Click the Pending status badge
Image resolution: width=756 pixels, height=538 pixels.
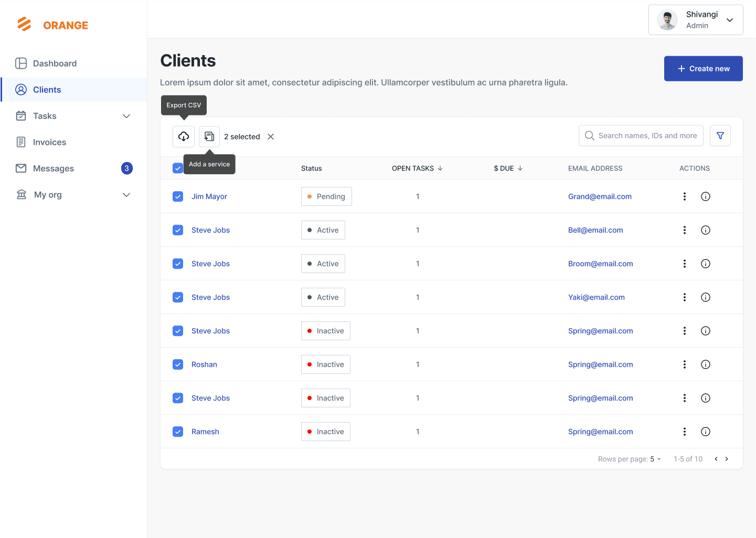click(x=326, y=196)
